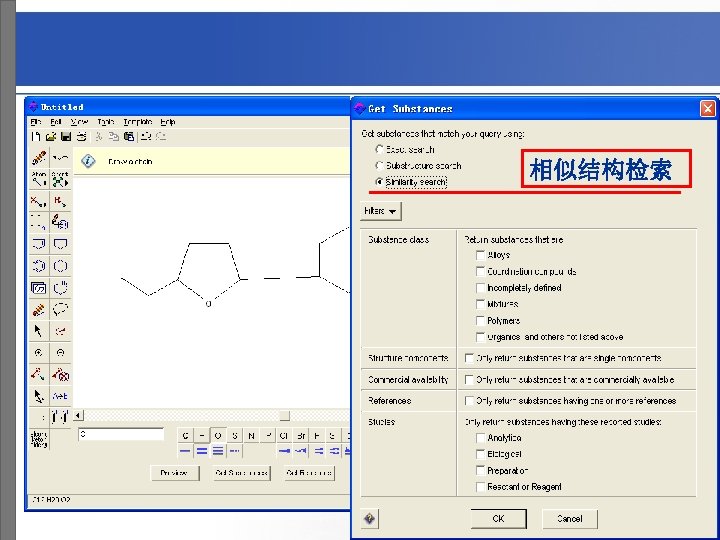The height and width of the screenshot is (540, 720).
Task: Select the double bond type
Action: pos(202,451)
